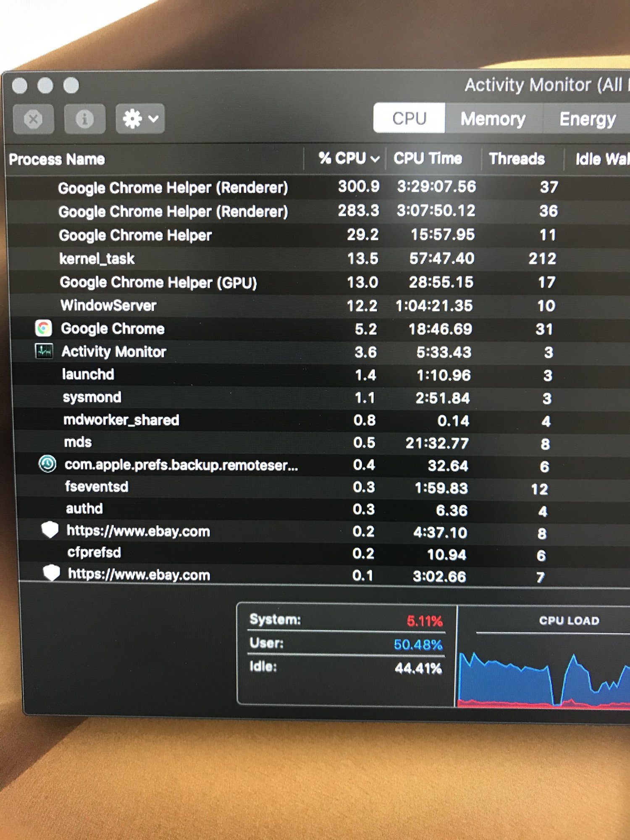Screen dimensions: 630x840
Task: Click the threads value 212
Action: (543, 259)
